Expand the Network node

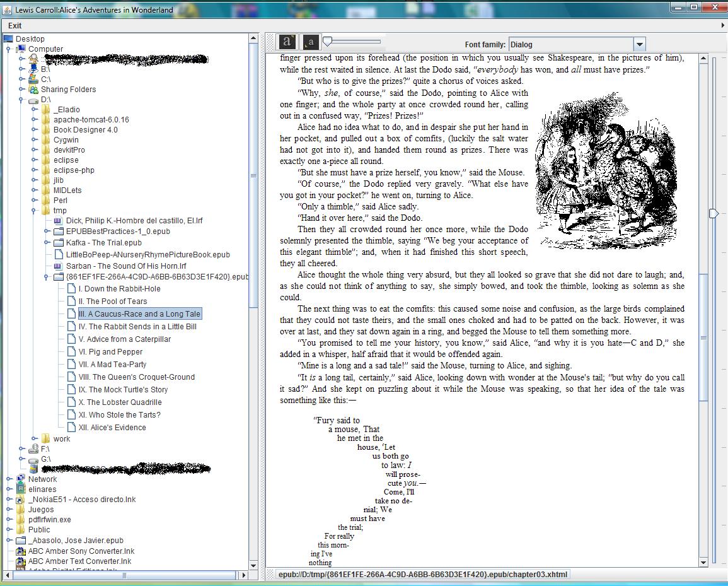click(9, 479)
